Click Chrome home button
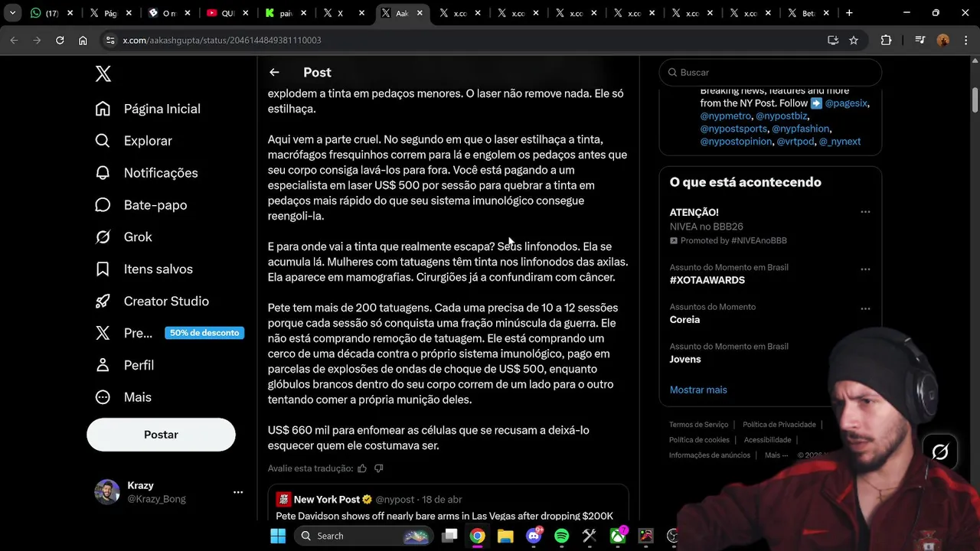 [x=83, y=40]
